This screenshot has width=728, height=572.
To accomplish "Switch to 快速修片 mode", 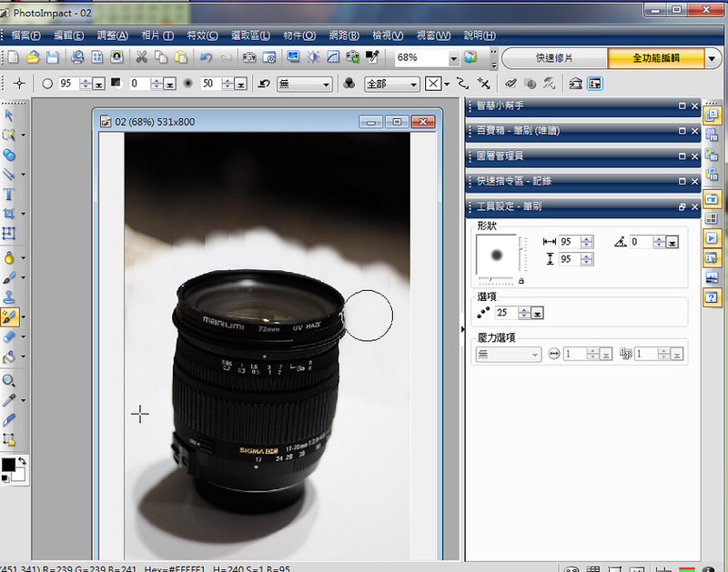I will (554, 58).
